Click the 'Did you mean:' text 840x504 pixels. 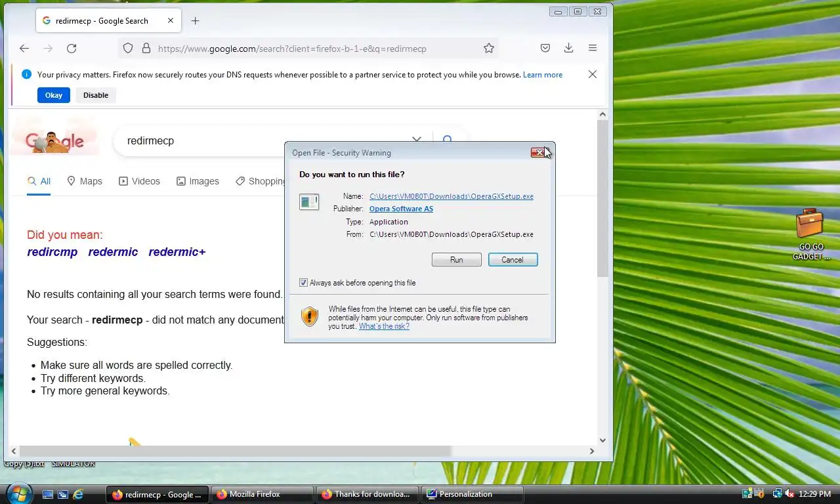[65, 235]
